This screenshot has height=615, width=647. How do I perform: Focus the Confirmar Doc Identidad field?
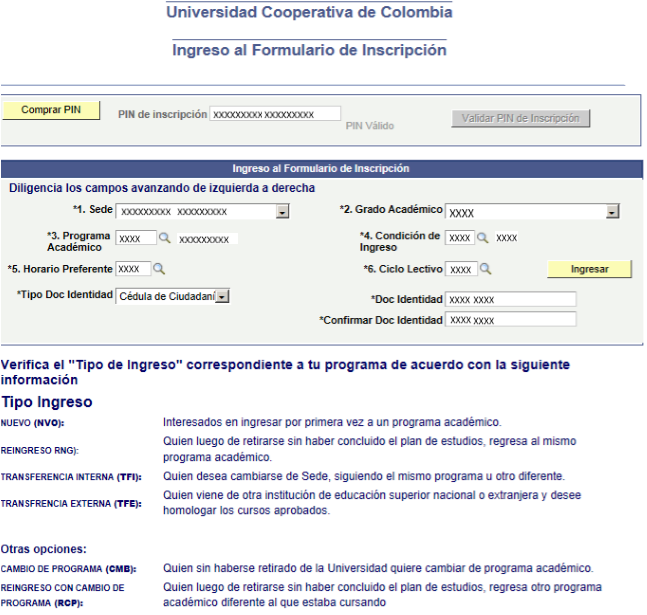(511, 319)
